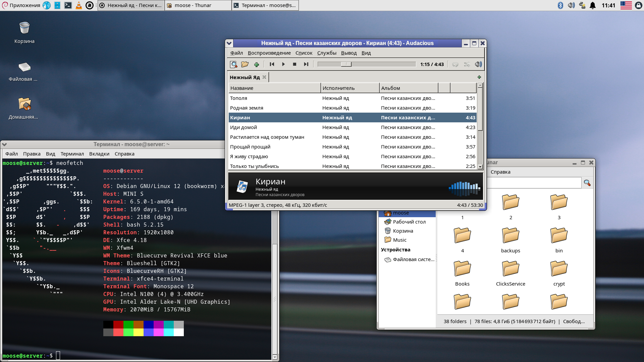Click the Thunar location input field
Viewport: 644px width, 362px height.
click(x=533, y=183)
